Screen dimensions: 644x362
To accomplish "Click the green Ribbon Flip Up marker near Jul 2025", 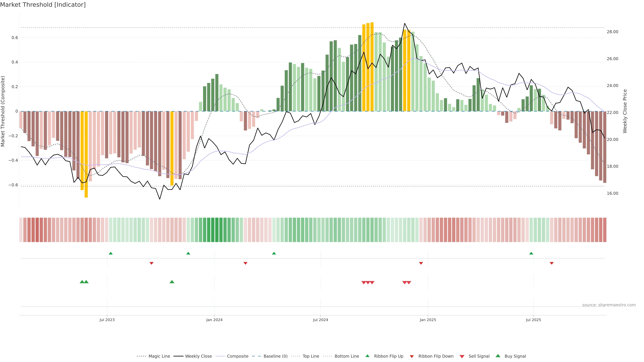I will (531, 253).
